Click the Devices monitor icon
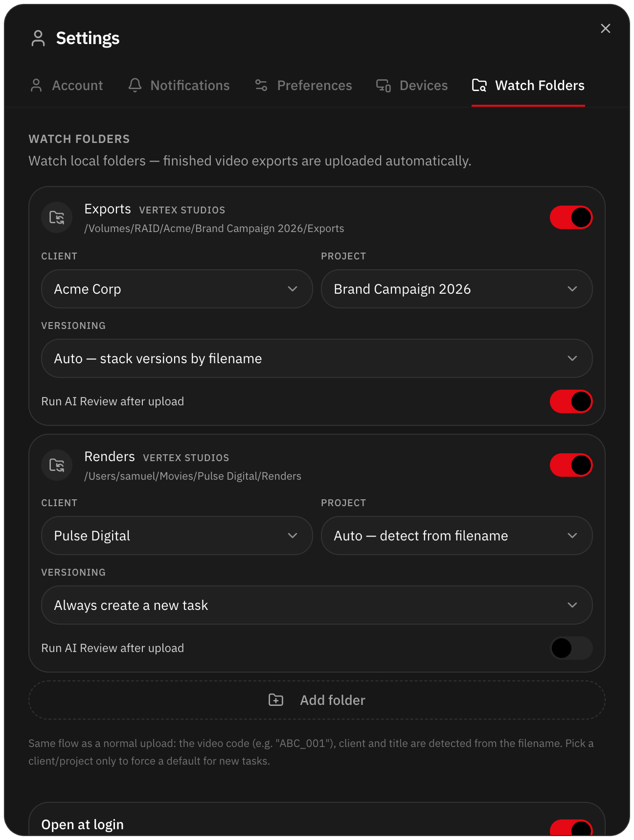 pos(384,85)
